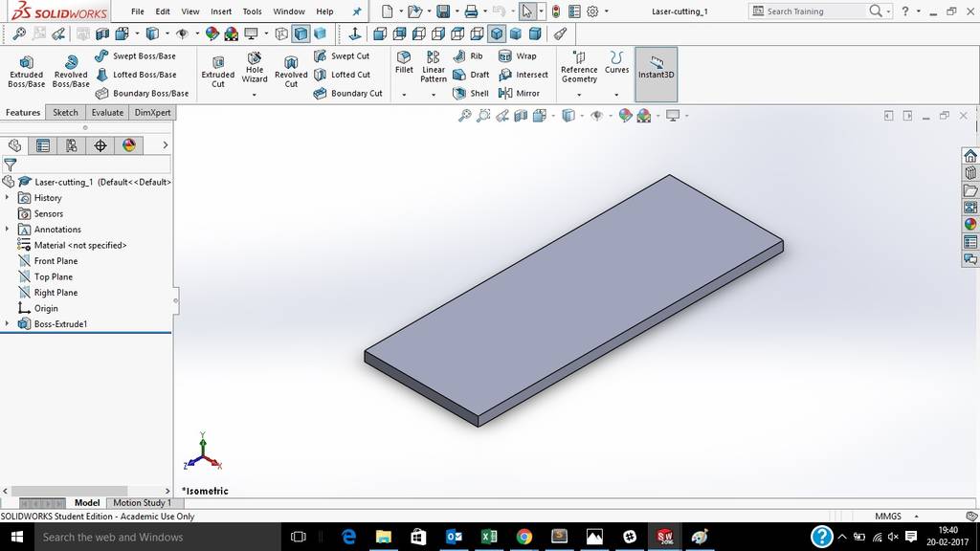The height and width of the screenshot is (551, 980).
Task: Open Appearances pane color ball icon
Action: point(970,224)
